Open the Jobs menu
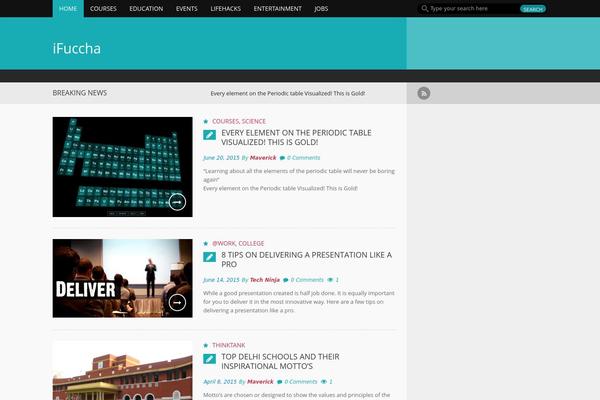The height and width of the screenshot is (400, 600). coord(321,8)
